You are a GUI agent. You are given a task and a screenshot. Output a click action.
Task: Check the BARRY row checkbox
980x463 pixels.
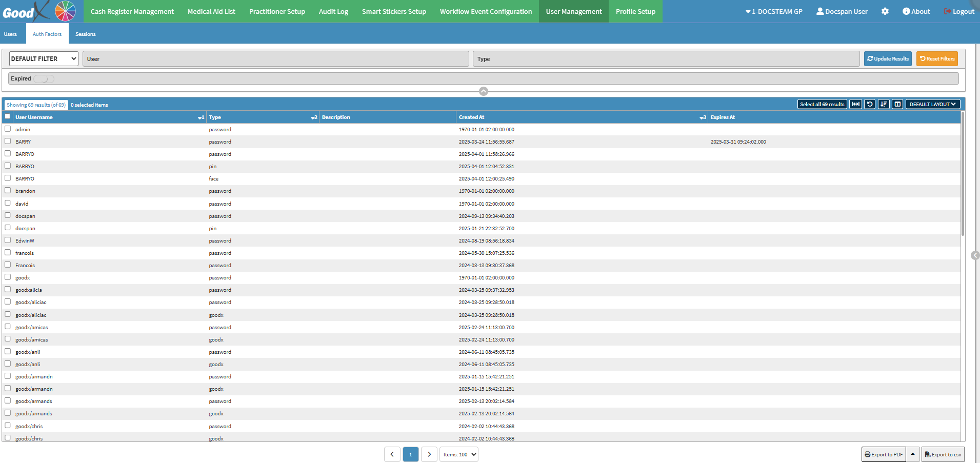[x=8, y=141]
